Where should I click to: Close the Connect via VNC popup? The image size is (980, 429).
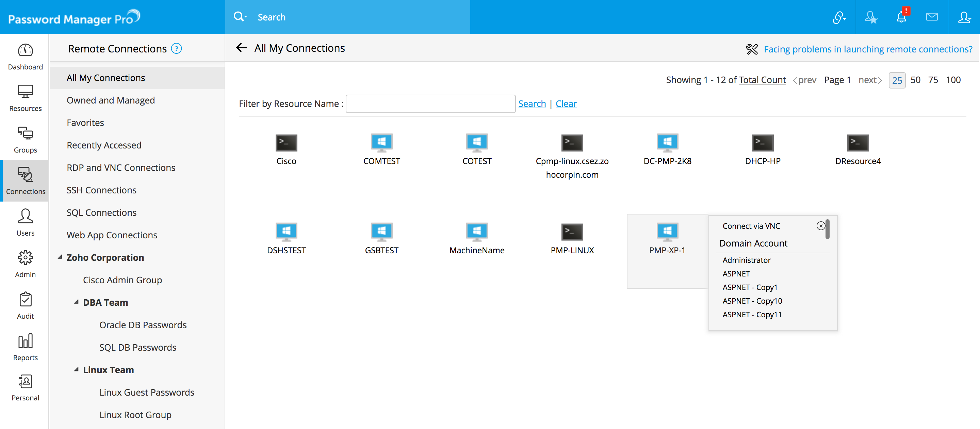click(821, 226)
